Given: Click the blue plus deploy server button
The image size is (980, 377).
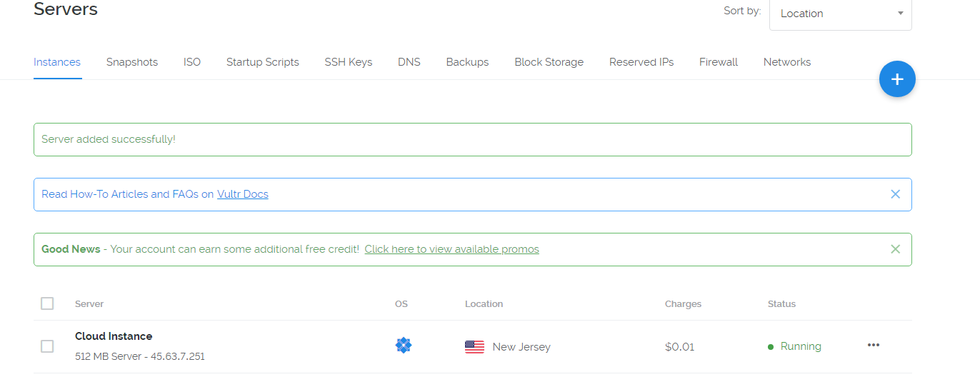Looking at the screenshot, I should [x=897, y=79].
